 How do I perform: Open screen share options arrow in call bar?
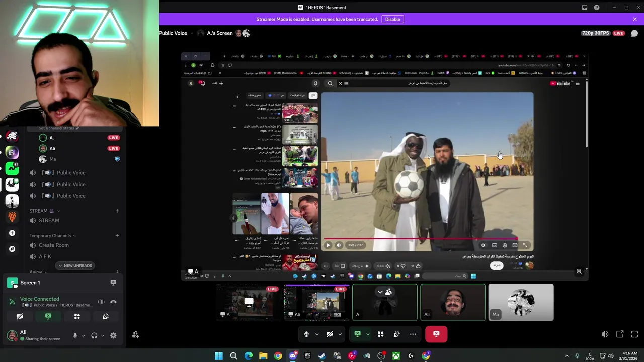coord(367,334)
